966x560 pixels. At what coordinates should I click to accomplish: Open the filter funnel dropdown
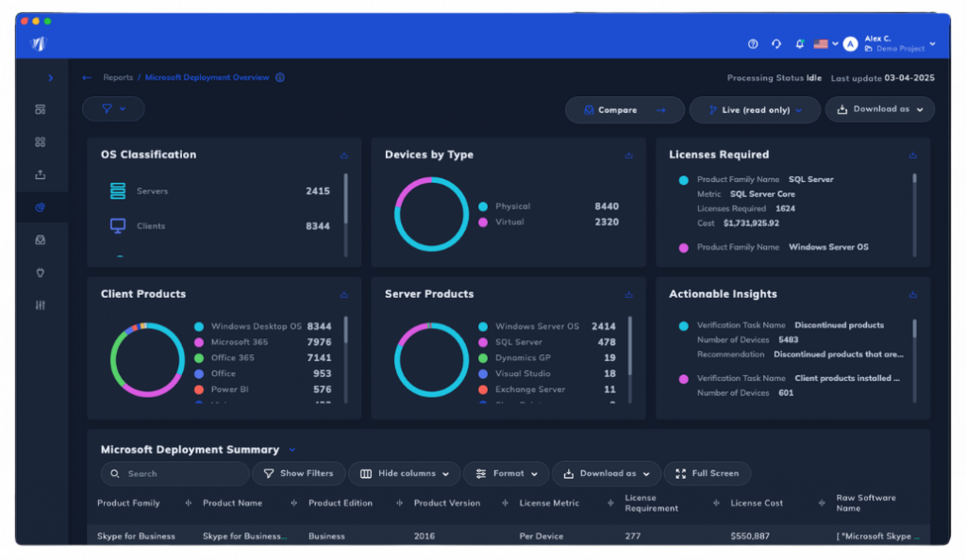coord(113,109)
